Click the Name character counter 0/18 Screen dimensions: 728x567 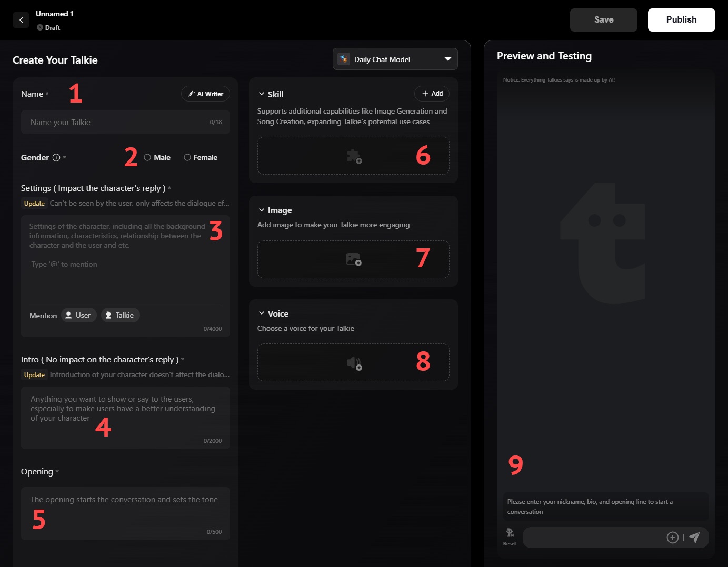216,122
